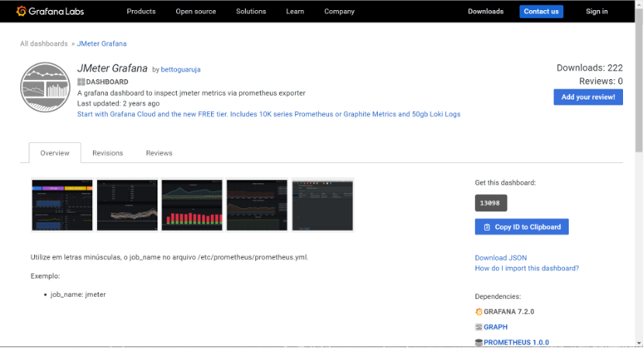This screenshot has height=348, width=644.
Task: Click the clipboard icon in the Copy ID button
Action: tap(486, 227)
